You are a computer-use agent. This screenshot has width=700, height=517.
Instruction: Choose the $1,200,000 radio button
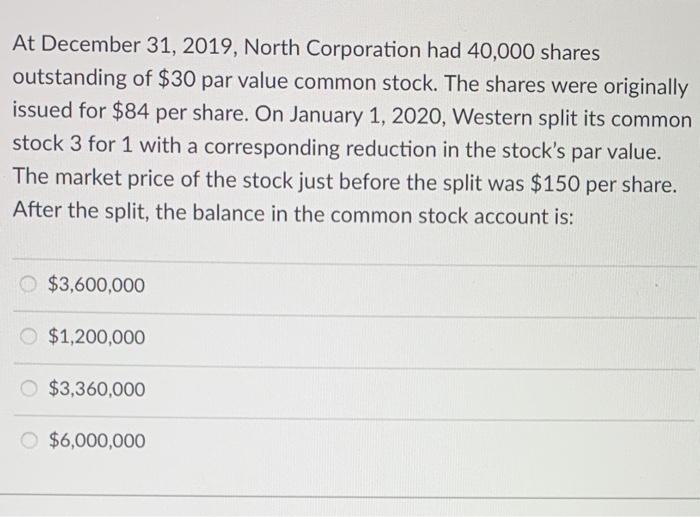pos(32,338)
